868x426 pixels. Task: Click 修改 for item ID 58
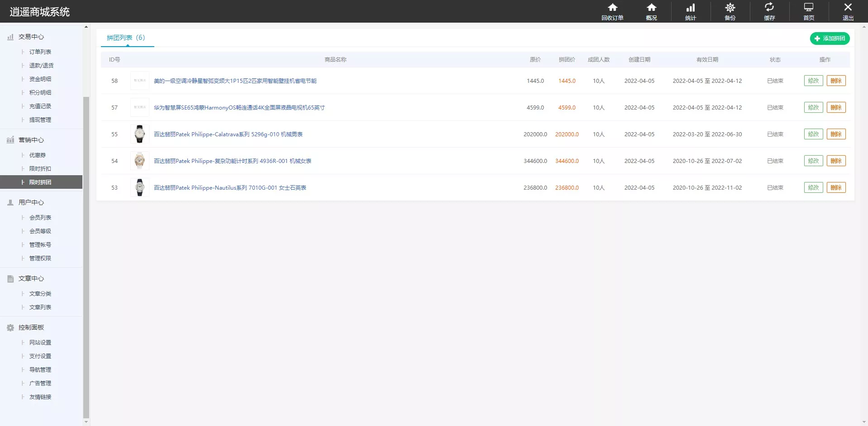(x=813, y=81)
